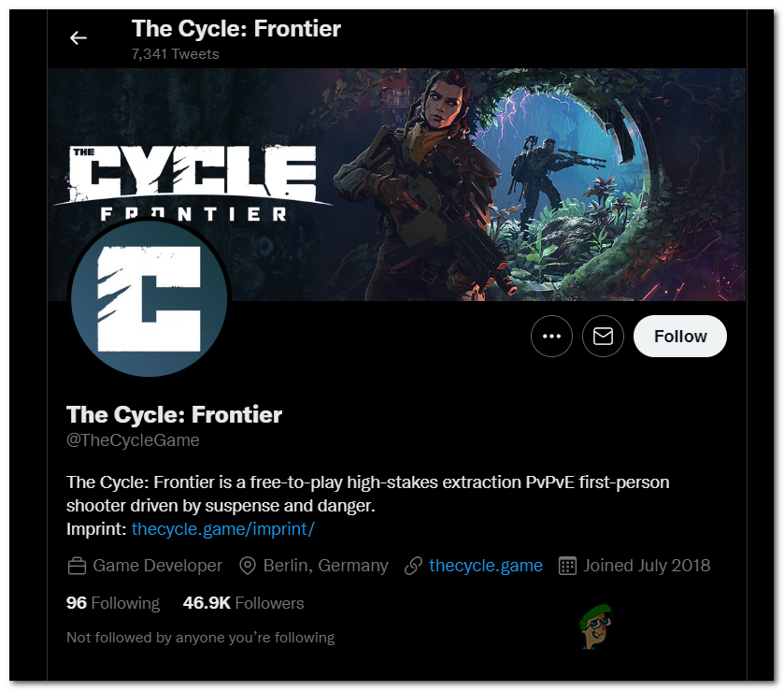
Task: Open the three-dots more options menu
Action: tap(551, 337)
